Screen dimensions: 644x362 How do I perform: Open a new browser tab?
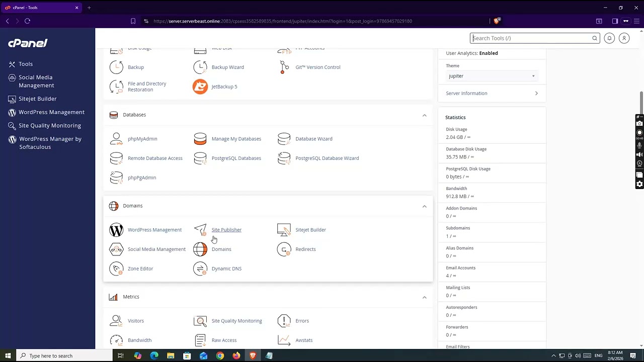coord(89,8)
